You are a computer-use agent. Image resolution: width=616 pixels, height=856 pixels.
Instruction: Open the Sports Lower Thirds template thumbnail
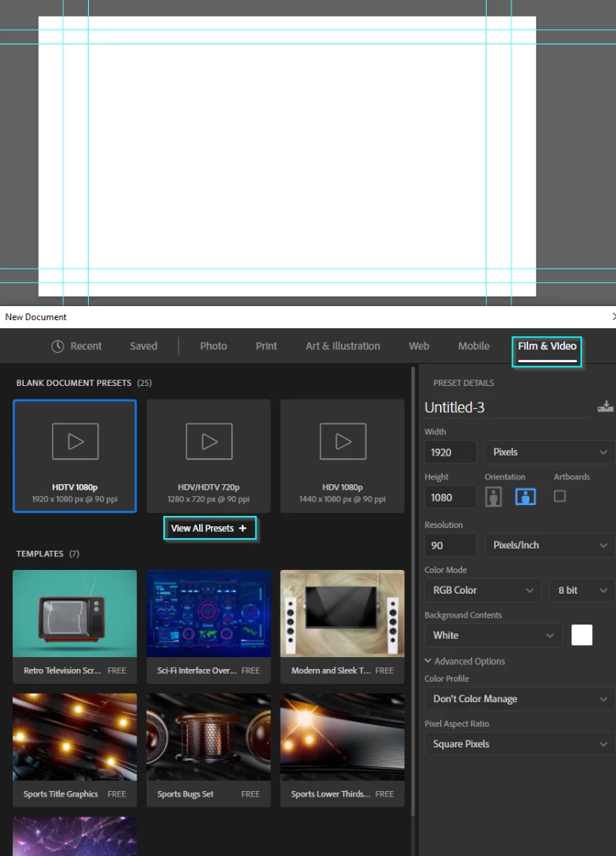click(x=342, y=737)
